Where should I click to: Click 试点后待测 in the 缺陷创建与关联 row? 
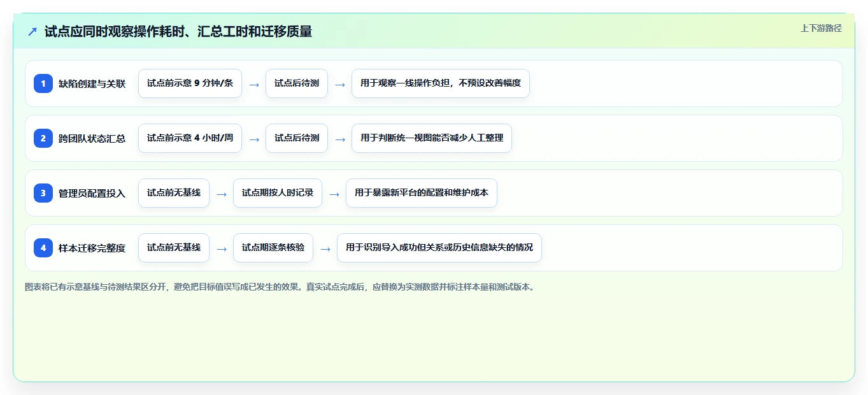pyautogui.click(x=297, y=83)
